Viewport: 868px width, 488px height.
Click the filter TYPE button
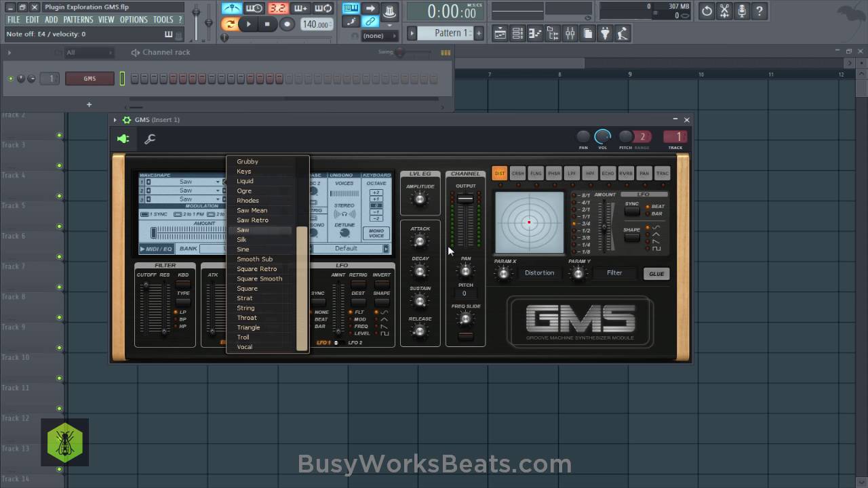183,301
